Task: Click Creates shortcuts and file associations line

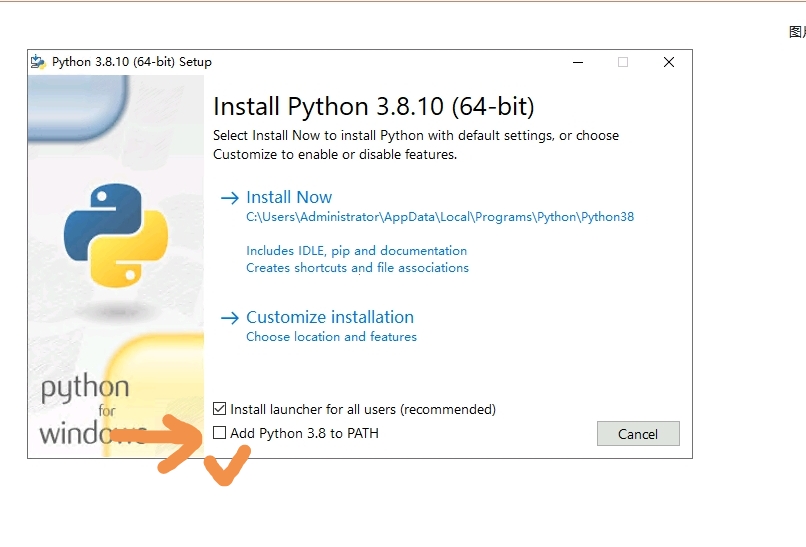Action: [357, 268]
